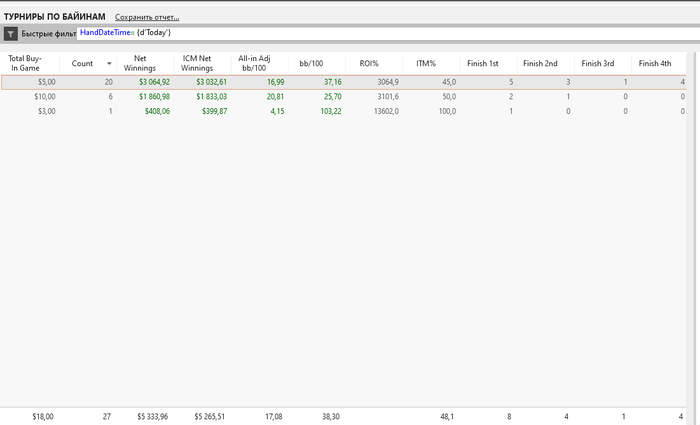Select the $5,00 buy-in row

pos(343,82)
